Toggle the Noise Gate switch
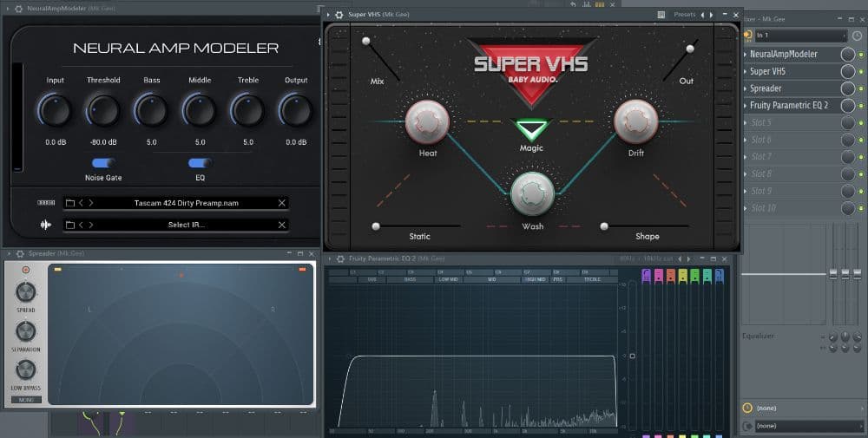 [103, 162]
